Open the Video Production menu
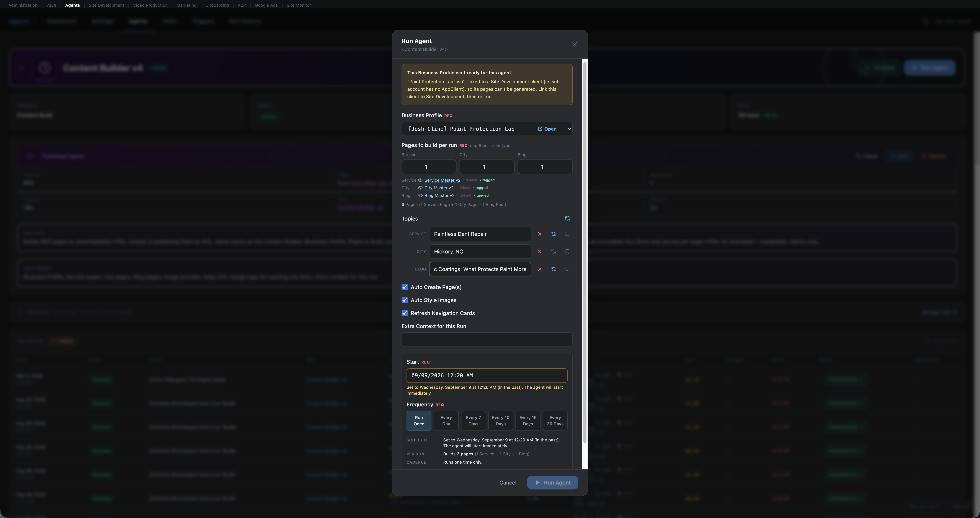980x518 pixels. [x=150, y=5]
